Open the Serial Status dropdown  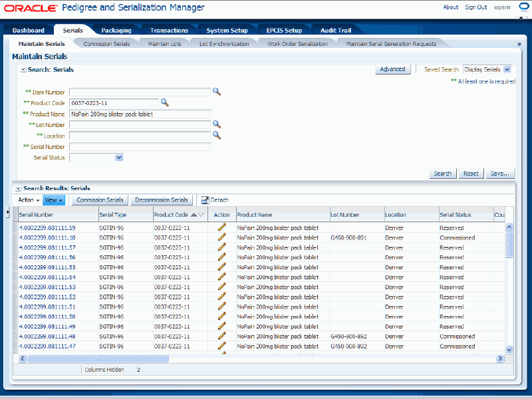[x=119, y=158]
